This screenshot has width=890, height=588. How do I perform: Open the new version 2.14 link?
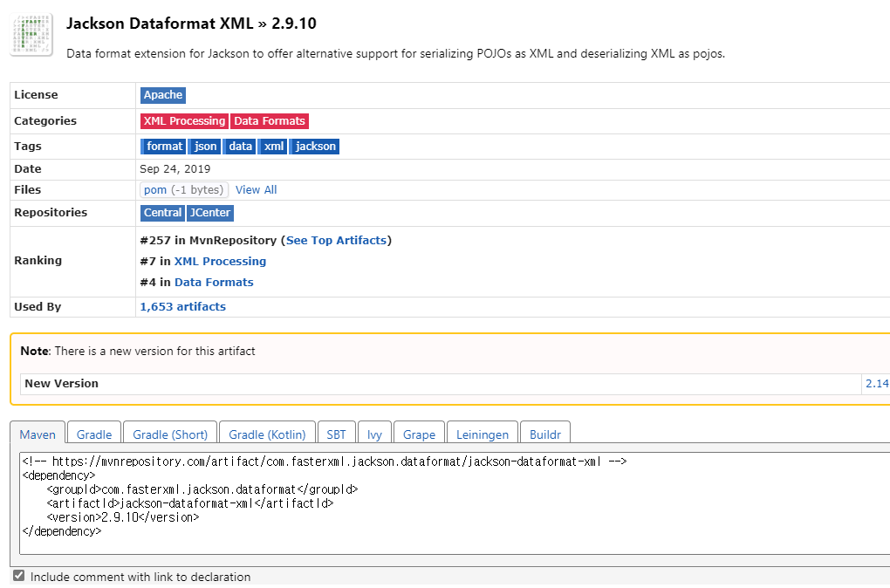(x=877, y=384)
